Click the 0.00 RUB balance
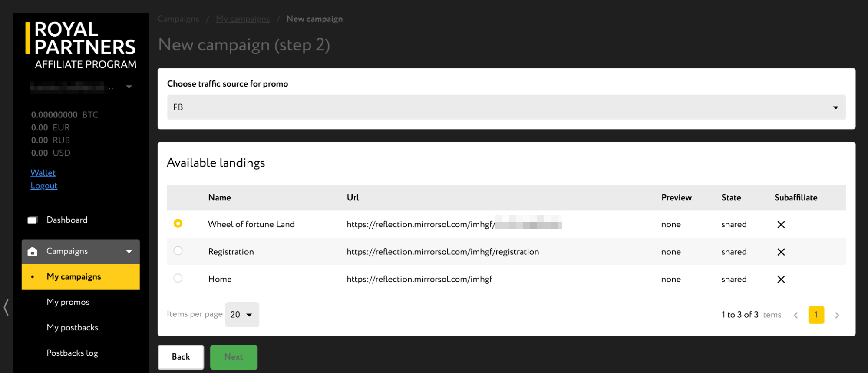The image size is (868, 373). [x=50, y=140]
